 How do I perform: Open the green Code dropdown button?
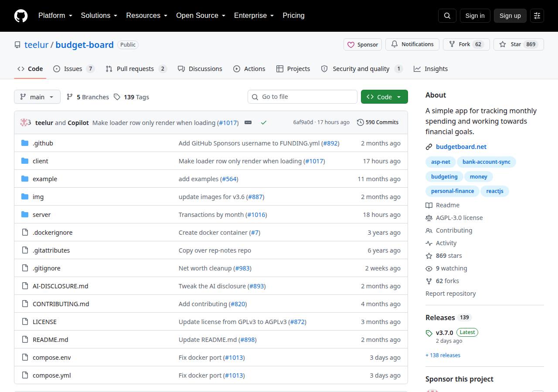coord(384,97)
